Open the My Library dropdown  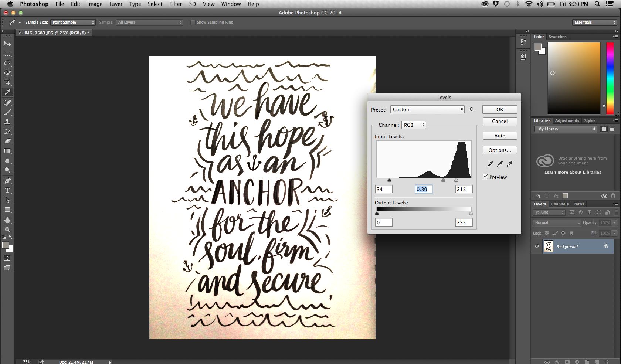tap(566, 129)
